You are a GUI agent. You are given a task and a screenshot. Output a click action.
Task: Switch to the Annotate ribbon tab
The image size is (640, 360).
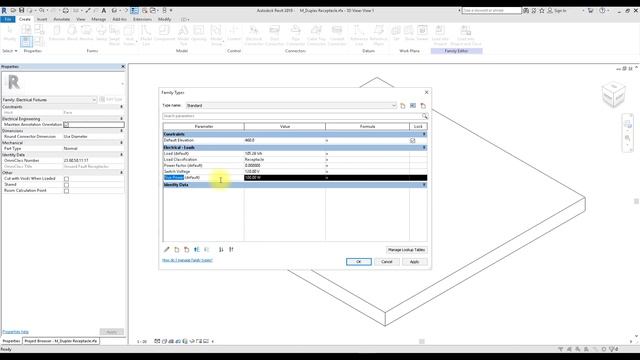click(x=62, y=19)
